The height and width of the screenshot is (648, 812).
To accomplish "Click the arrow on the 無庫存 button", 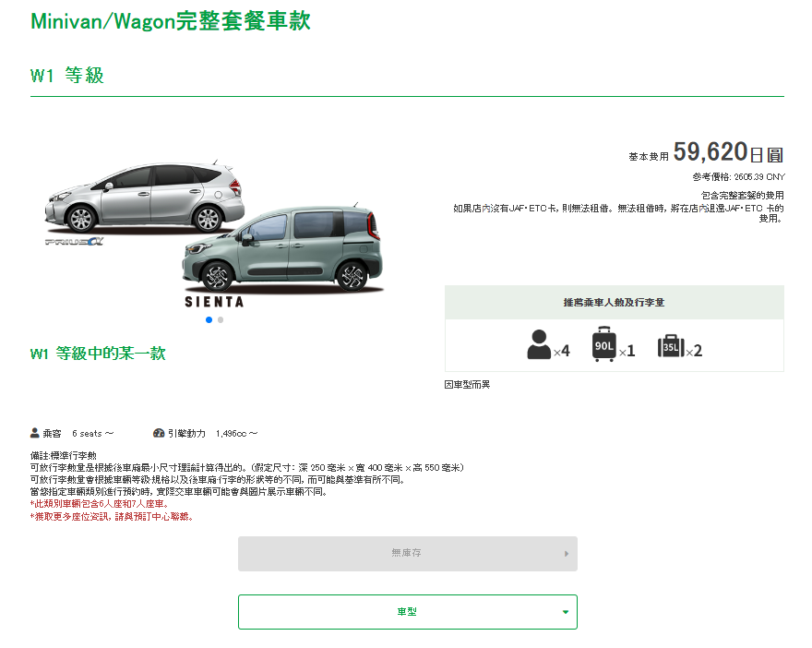I will click(566, 554).
